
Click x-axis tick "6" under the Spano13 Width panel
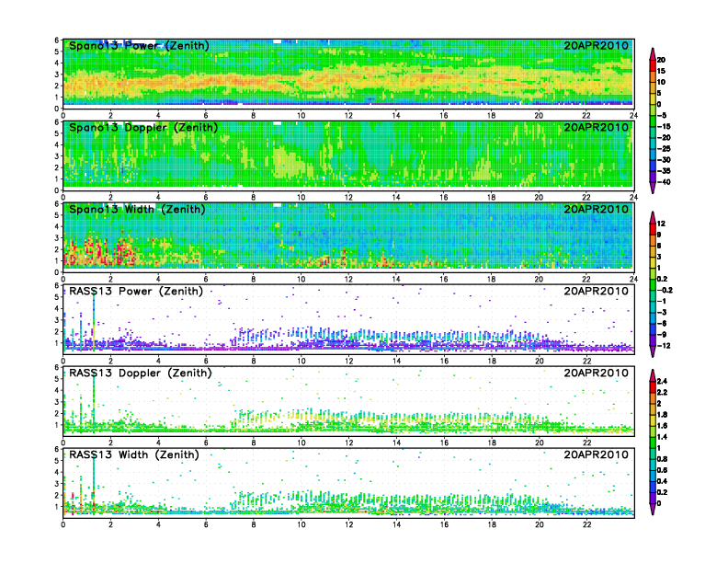click(206, 279)
